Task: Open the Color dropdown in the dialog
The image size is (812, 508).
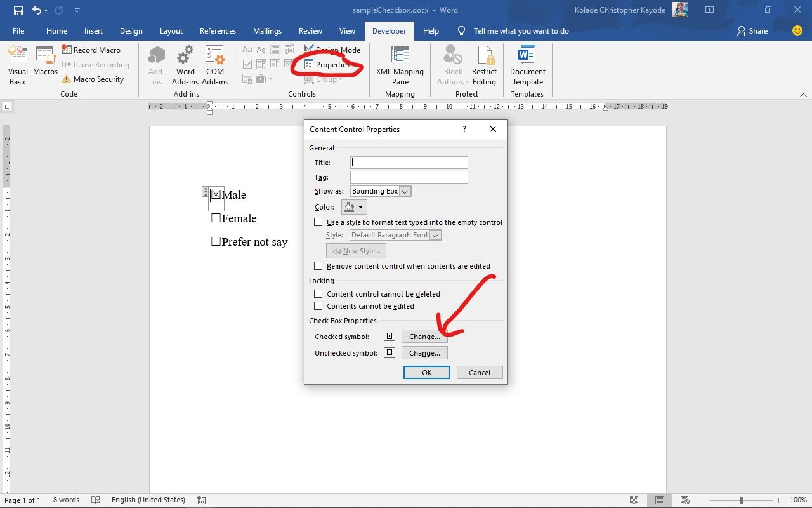Action: click(x=354, y=206)
